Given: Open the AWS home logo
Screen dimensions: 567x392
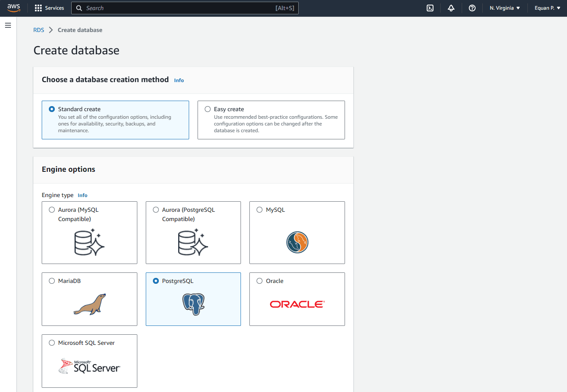Looking at the screenshot, I should 13,8.
